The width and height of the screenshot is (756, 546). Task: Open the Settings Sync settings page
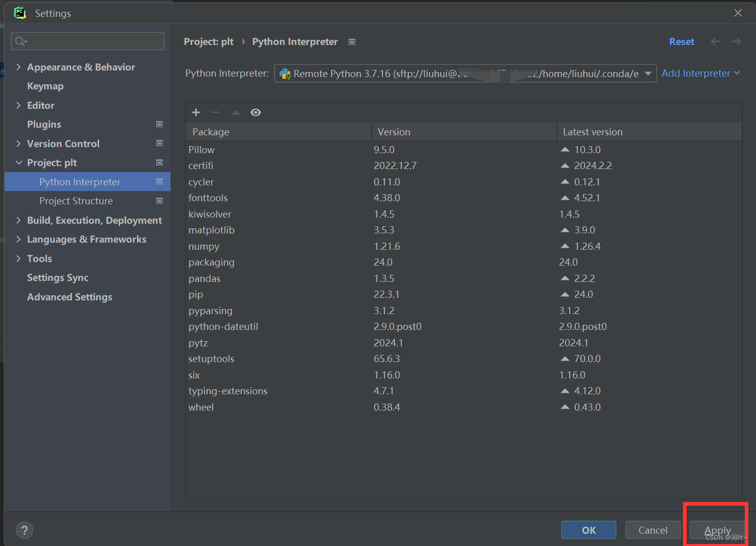click(57, 277)
